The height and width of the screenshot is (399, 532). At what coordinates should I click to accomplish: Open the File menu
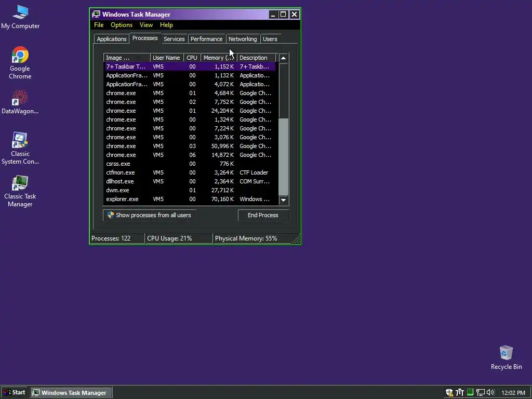pos(99,25)
